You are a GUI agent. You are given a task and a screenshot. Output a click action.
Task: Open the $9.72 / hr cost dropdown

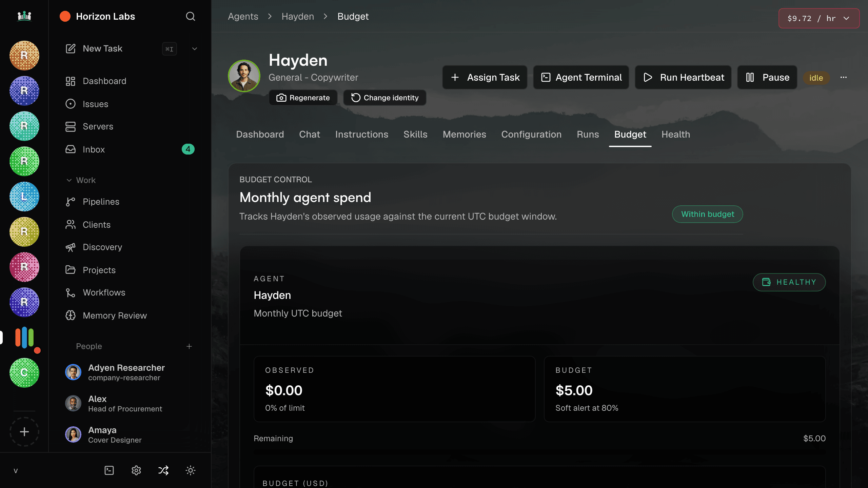pos(819,18)
